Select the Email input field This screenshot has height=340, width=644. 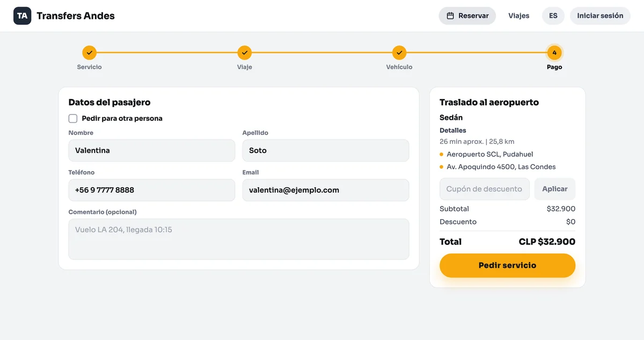click(326, 190)
